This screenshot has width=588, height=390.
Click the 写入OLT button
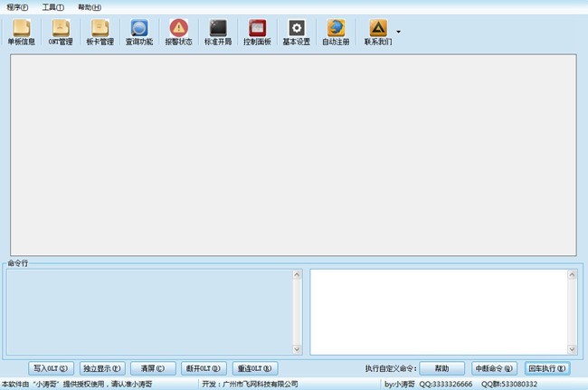[51, 368]
